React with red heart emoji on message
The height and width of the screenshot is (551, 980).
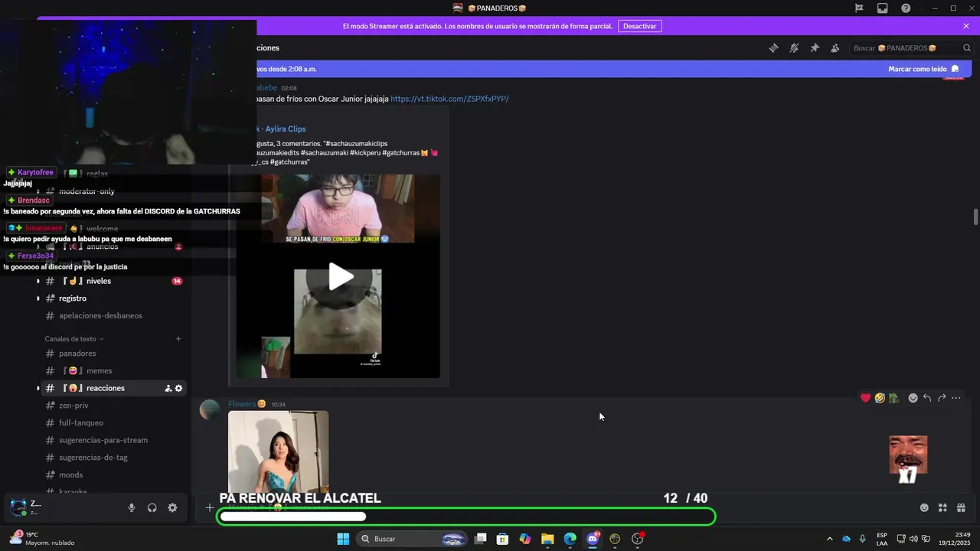[x=866, y=398]
